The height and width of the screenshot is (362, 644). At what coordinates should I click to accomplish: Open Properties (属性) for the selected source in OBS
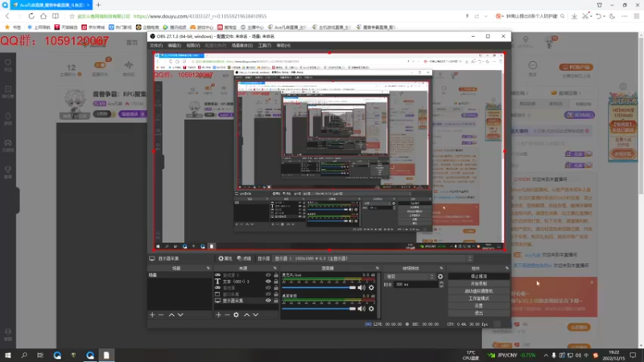[x=225, y=258]
